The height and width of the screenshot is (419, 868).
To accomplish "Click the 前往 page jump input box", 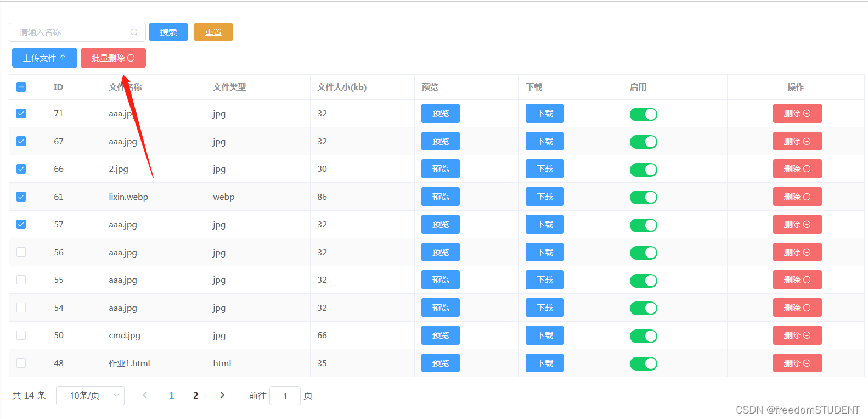I will point(285,395).
